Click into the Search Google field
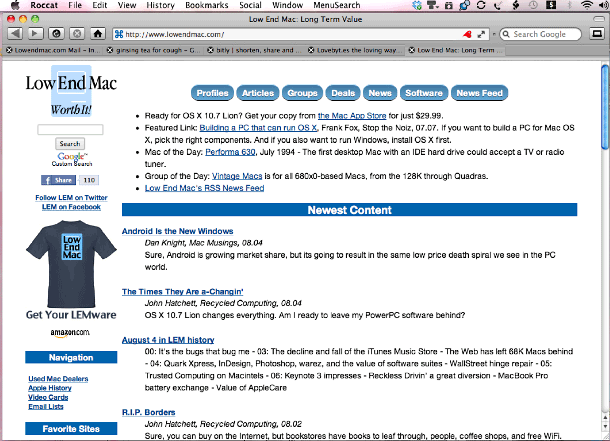Viewport: 610px width, 441px height. (539, 34)
